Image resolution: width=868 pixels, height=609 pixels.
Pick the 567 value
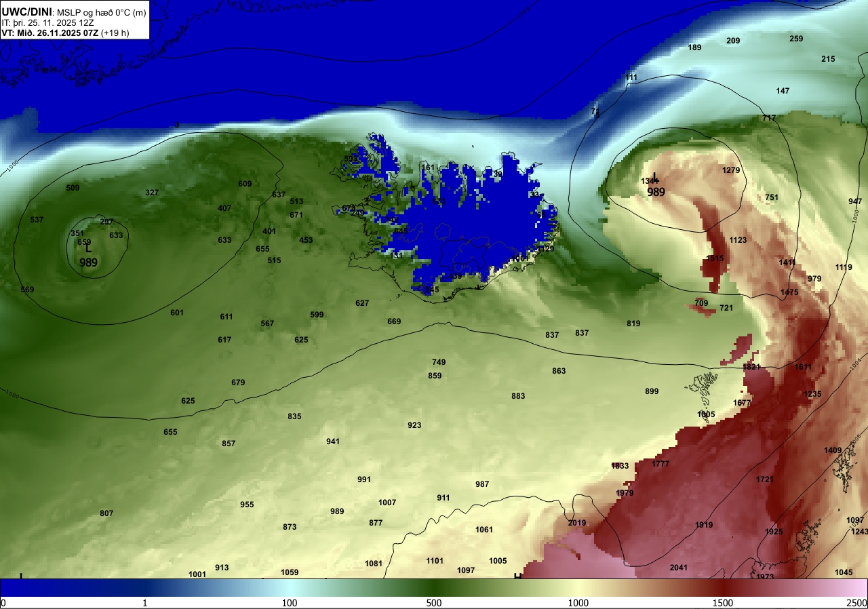[x=267, y=323]
